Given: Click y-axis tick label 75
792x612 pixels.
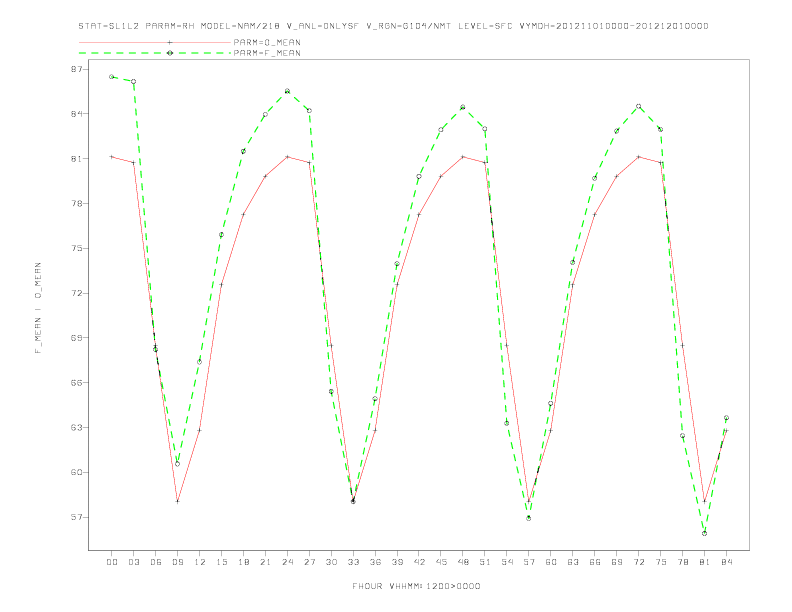Looking at the screenshot, I should (77, 248).
